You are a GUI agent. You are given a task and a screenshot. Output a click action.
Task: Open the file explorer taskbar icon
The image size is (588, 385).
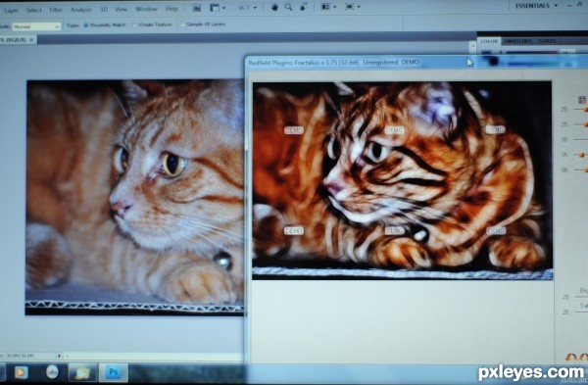(83, 372)
